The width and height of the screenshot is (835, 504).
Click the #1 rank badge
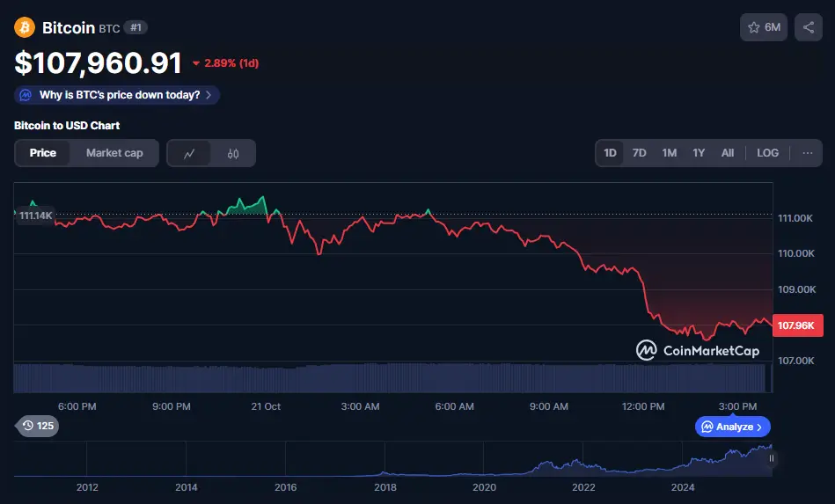136,27
